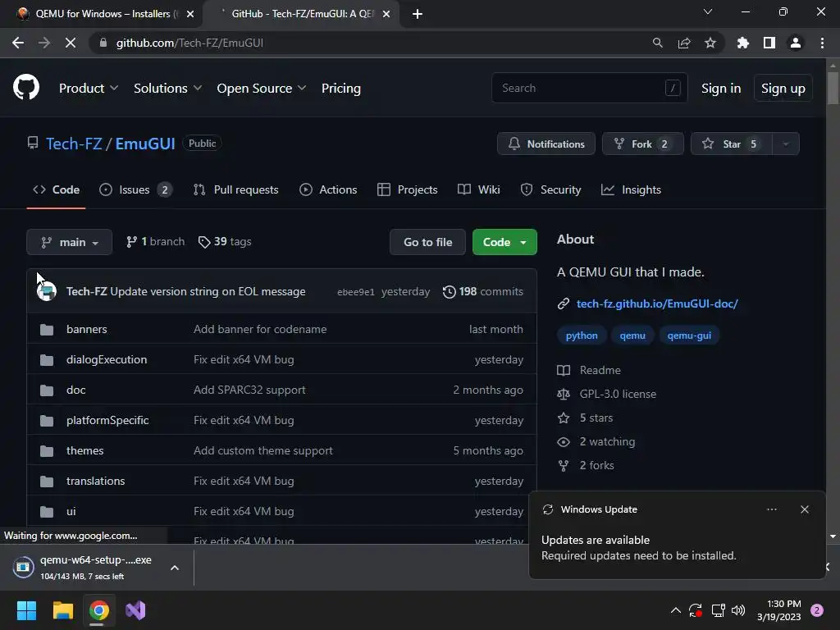Expand the Star lists dropdown arrow
The width and height of the screenshot is (840, 630).
pyautogui.click(x=786, y=144)
